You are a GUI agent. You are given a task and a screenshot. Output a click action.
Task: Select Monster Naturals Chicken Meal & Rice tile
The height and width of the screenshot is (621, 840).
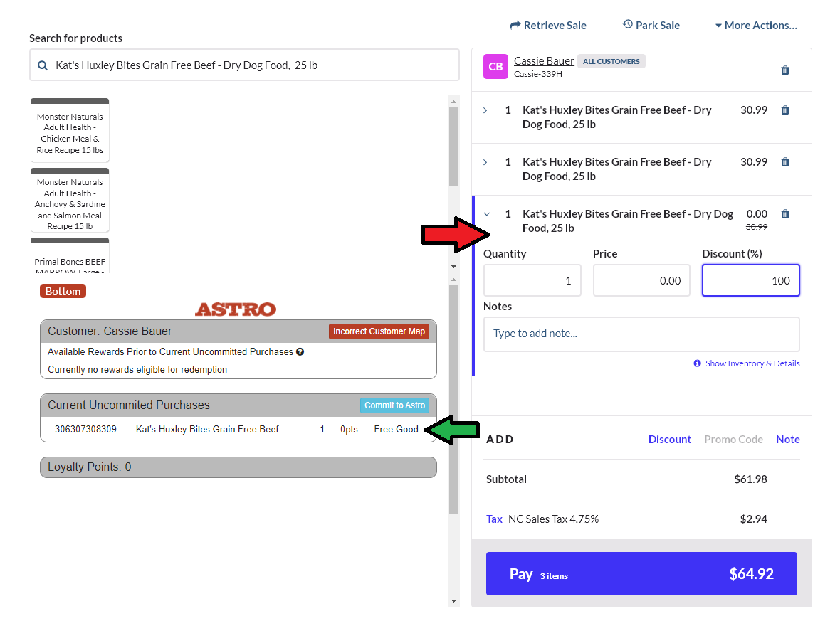point(70,133)
